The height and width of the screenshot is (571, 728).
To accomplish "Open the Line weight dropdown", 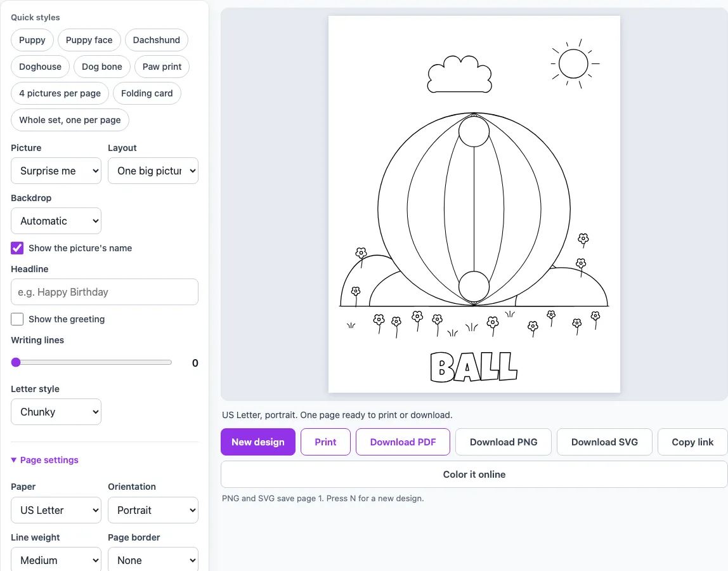I will click(x=56, y=560).
